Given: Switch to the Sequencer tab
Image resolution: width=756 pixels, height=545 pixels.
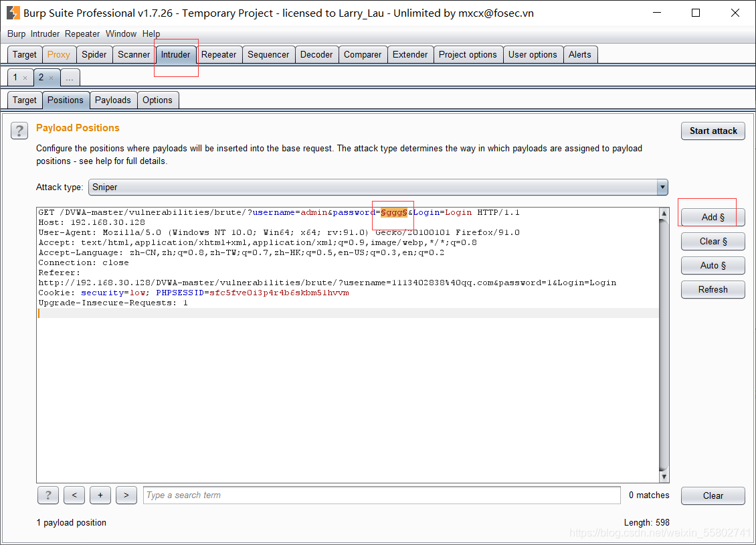Looking at the screenshot, I should coord(268,54).
